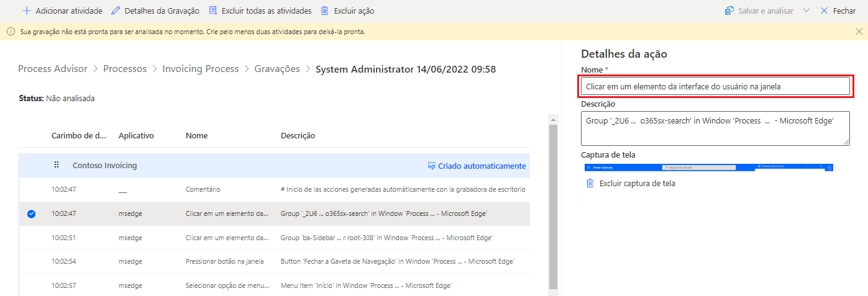This screenshot has width=868, height=296.
Task: Click the Salvar e analisar icon
Action: click(729, 11)
